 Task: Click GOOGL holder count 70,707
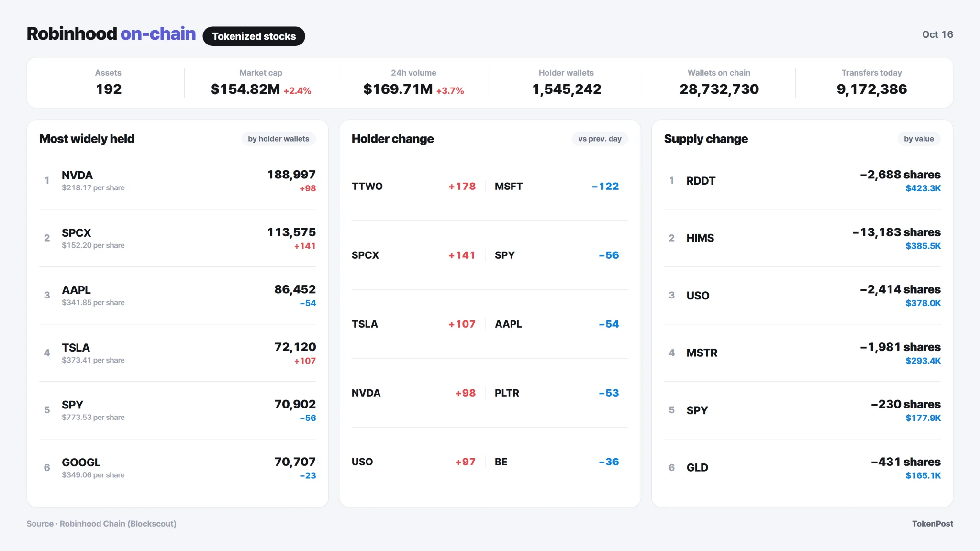click(295, 462)
